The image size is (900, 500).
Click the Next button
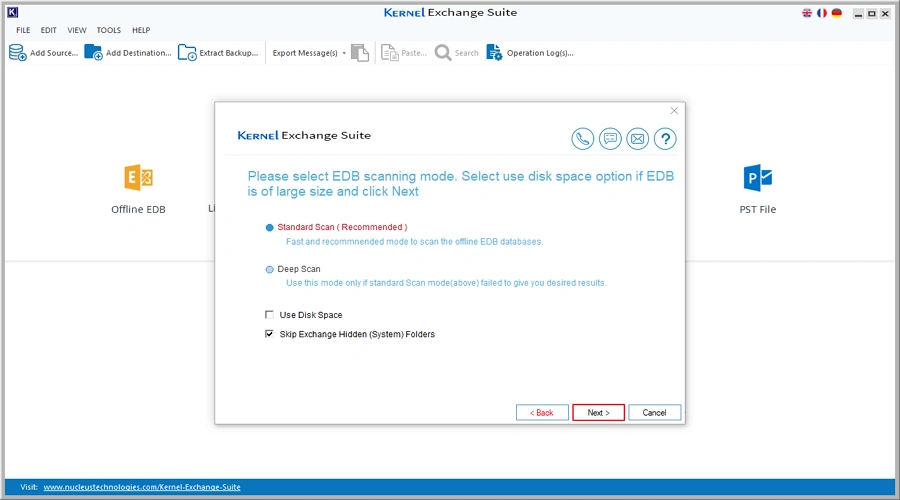(x=598, y=413)
